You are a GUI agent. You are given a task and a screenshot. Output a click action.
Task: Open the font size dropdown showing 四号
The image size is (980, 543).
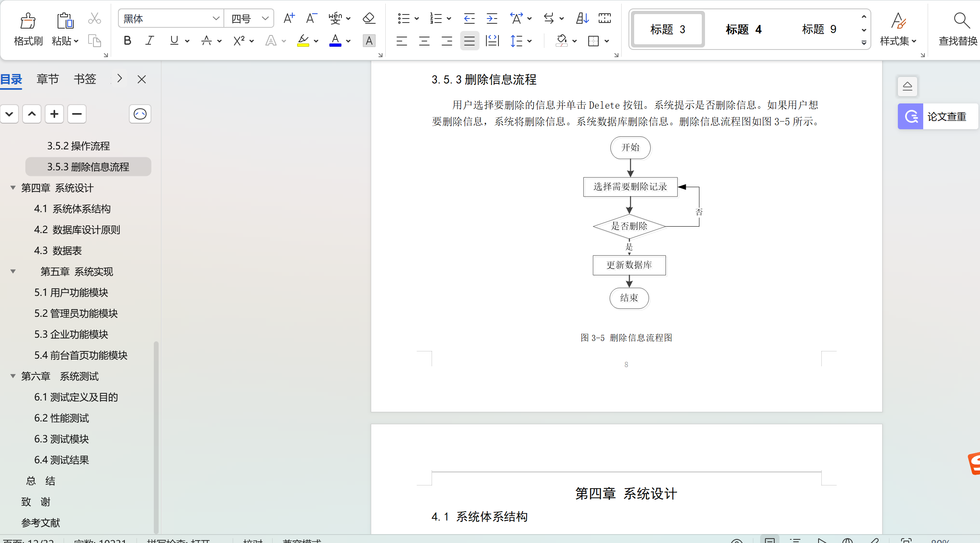(x=265, y=19)
